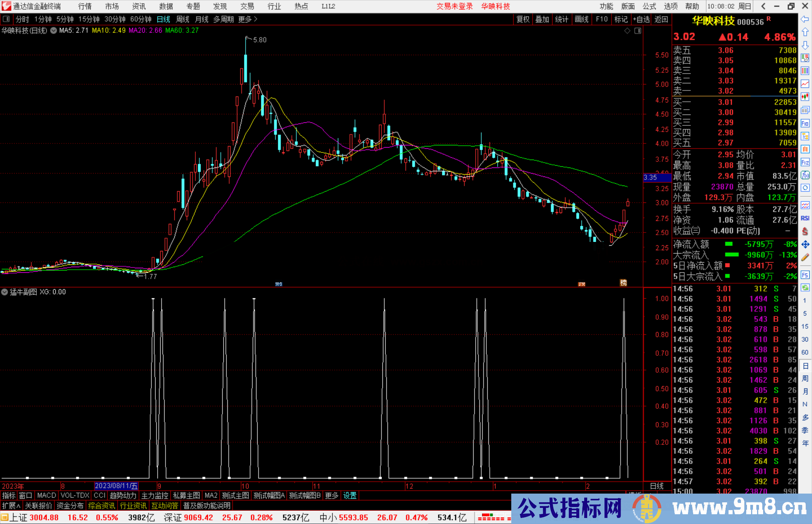Click the 5.80 peak candlestick price label
812x524 pixels.
(260, 40)
